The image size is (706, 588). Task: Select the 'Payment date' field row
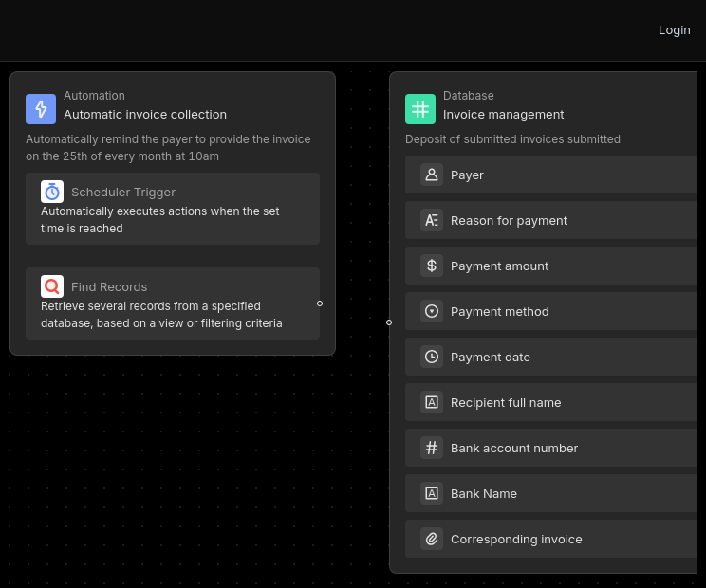pos(550,357)
